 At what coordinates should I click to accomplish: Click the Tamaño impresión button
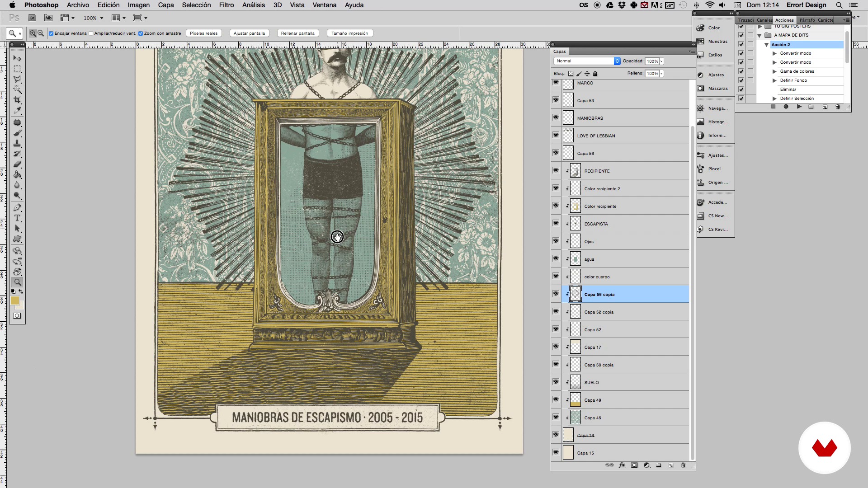[349, 33]
